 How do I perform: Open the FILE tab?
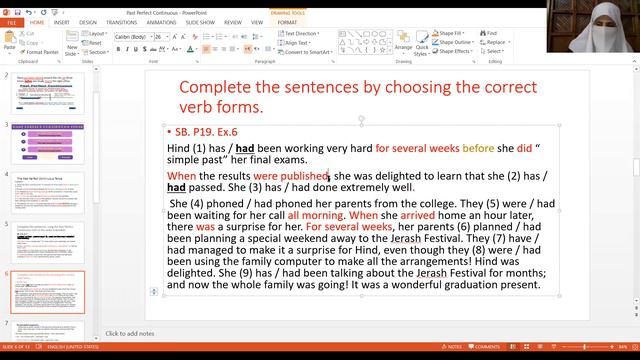pyautogui.click(x=12, y=22)
